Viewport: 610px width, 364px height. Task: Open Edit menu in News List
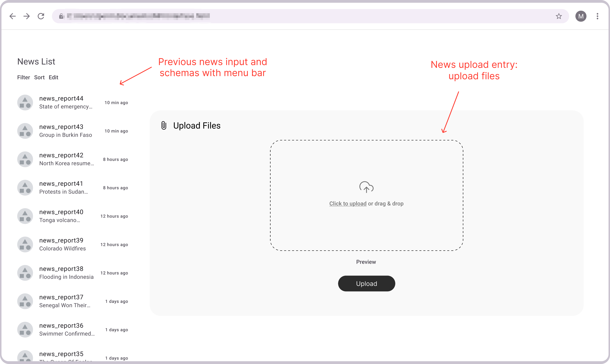pyautogui.click(x=54, y=77)
